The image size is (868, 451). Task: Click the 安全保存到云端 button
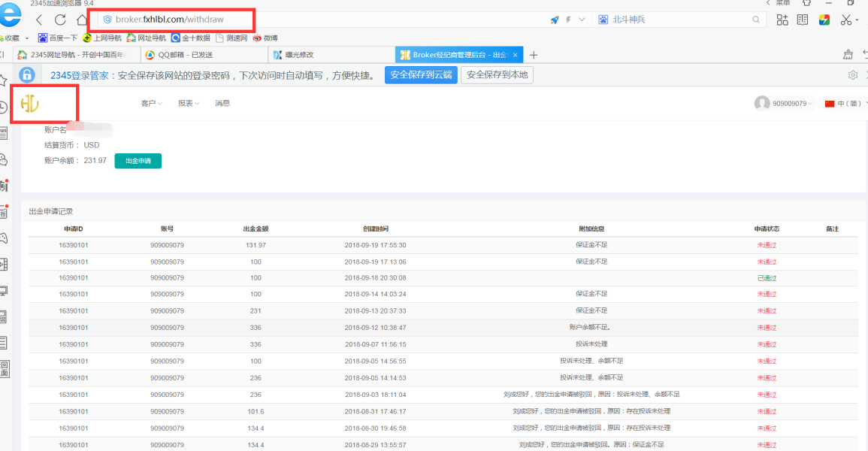[x=421, y=75]
